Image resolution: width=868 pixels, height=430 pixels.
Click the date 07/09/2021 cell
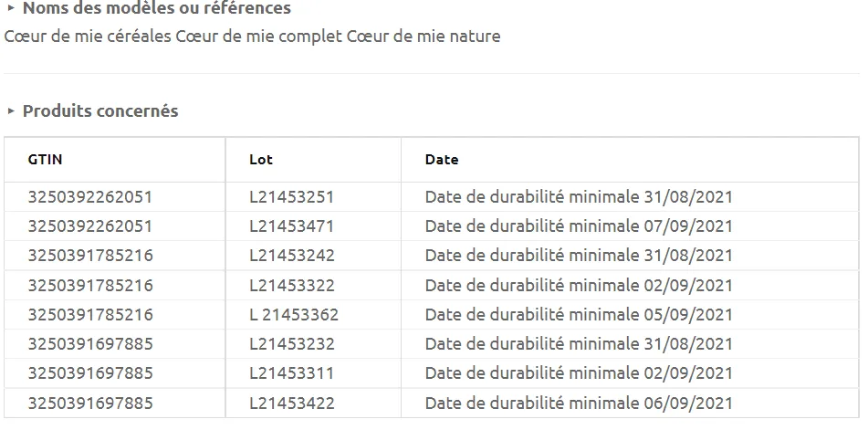(x=579, y=226)
